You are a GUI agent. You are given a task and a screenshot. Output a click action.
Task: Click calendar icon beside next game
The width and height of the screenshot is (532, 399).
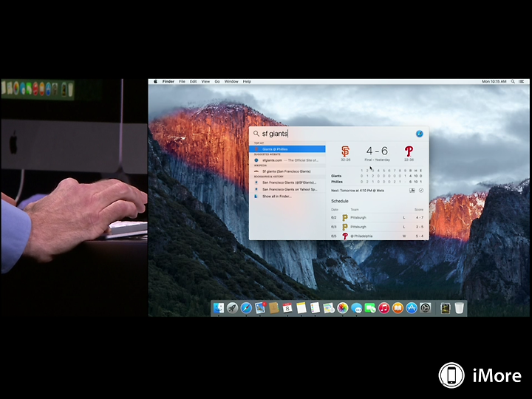click(412, 191)
